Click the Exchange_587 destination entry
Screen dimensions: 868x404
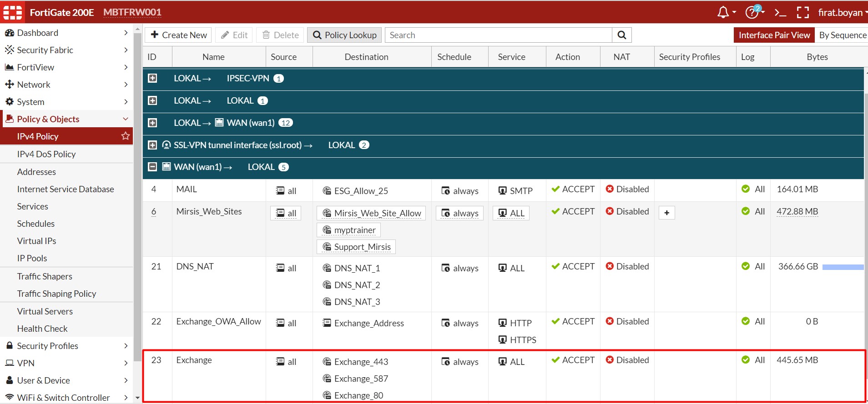click(x=355, y=379)
